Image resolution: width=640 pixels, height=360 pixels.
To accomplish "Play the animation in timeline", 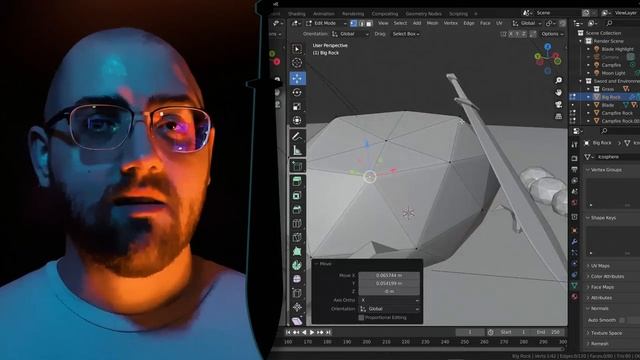I will [x=312, y=333].
